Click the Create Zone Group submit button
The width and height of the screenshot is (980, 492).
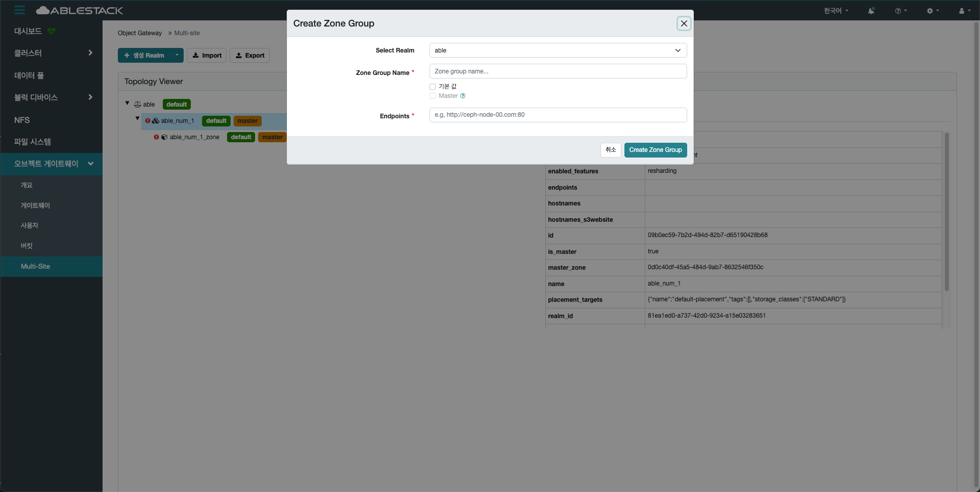656,150
